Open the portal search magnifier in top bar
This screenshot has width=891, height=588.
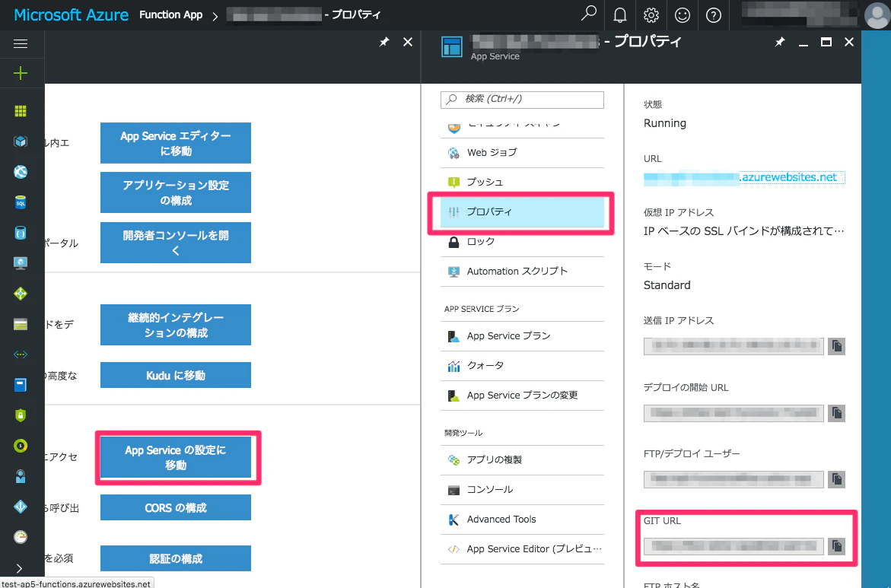(589, 14)
